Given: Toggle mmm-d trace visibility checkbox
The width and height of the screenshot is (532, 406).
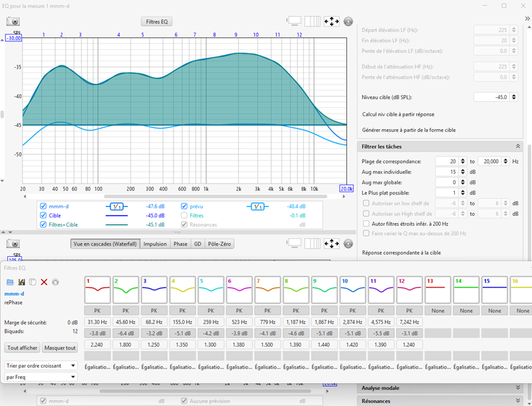Looking at the screenshot, I should pyautogui.click(x=43, y=206).
